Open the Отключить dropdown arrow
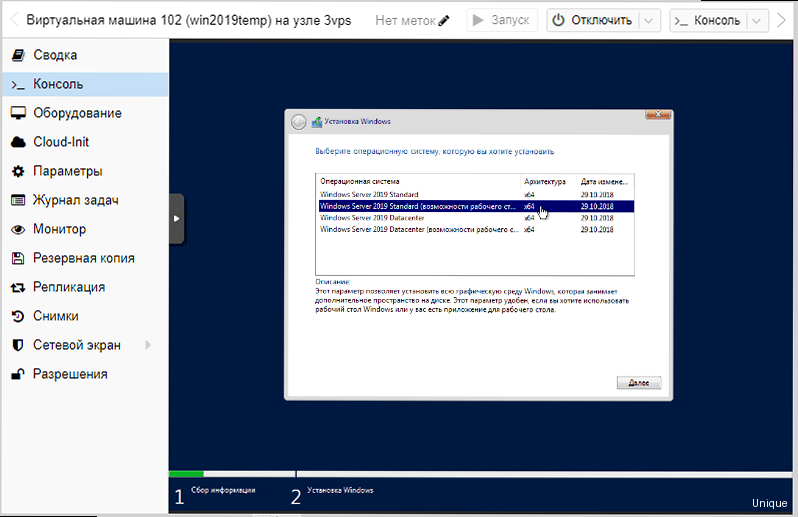The image size is (798, 517). point(650,20)
